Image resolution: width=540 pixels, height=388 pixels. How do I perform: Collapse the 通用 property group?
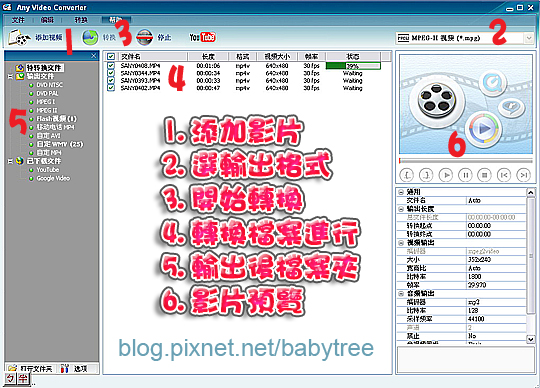[x=401, y=192]
